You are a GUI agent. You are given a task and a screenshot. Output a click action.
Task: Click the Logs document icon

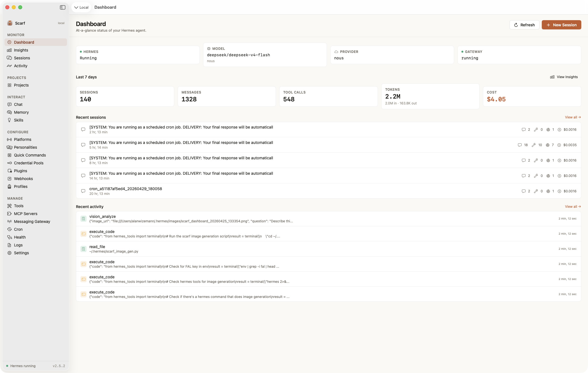(x=10, y=245)
